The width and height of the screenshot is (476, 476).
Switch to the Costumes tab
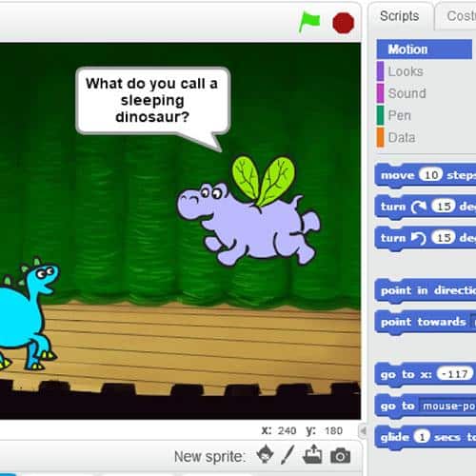[460, 16]
